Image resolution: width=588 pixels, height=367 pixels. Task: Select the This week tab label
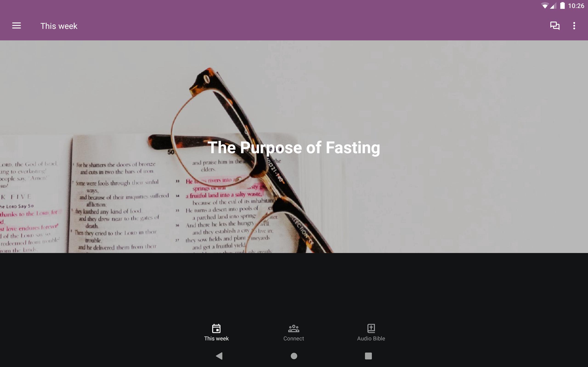pos(216,338)
